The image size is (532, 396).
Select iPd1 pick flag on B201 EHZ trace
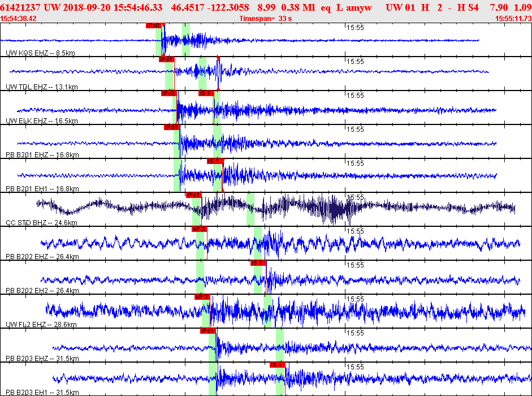171,127
